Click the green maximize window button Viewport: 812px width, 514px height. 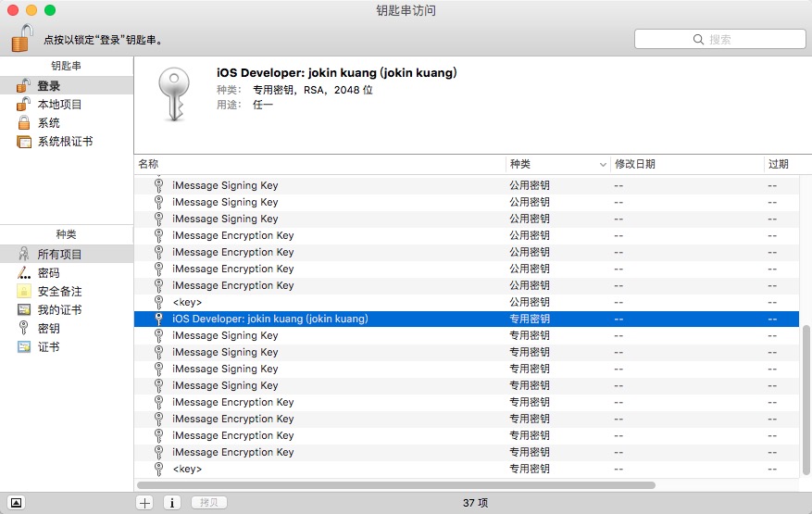point(50,10)
